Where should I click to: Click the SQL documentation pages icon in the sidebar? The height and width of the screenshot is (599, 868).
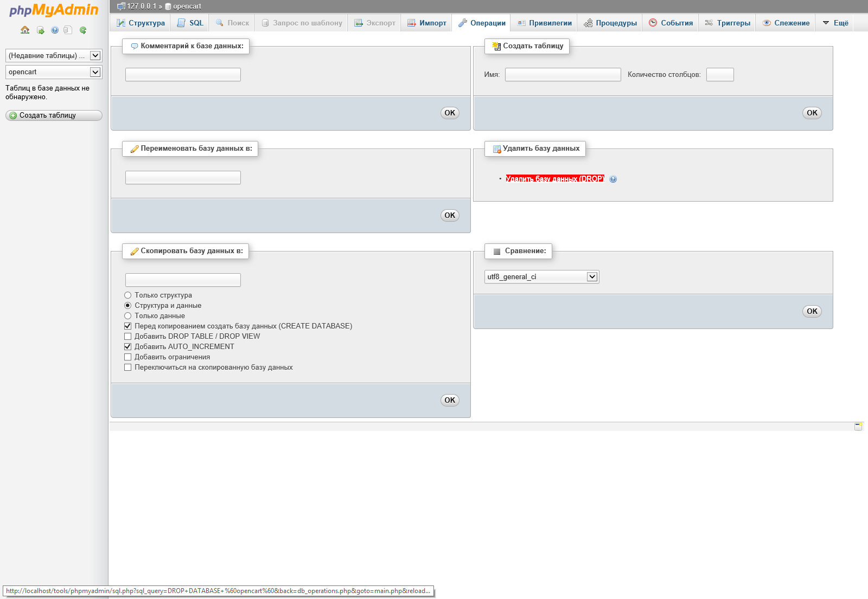point(68,30)
